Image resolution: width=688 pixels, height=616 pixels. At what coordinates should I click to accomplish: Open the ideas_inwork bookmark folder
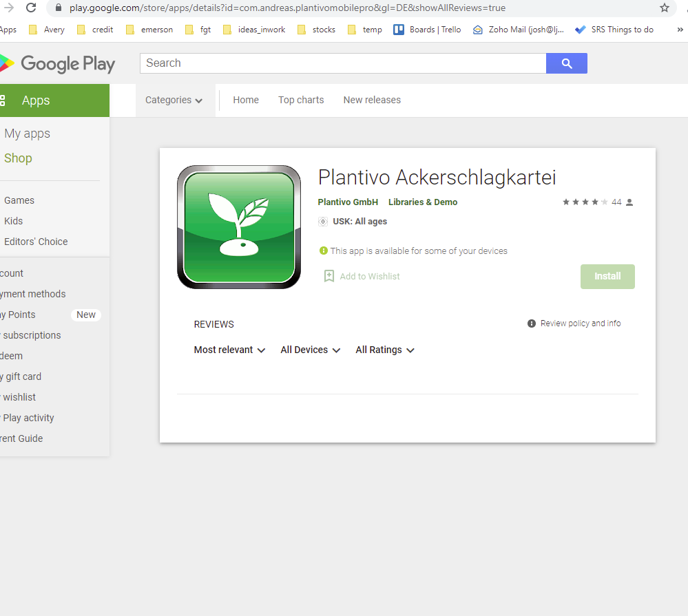(x=254, y=30)
